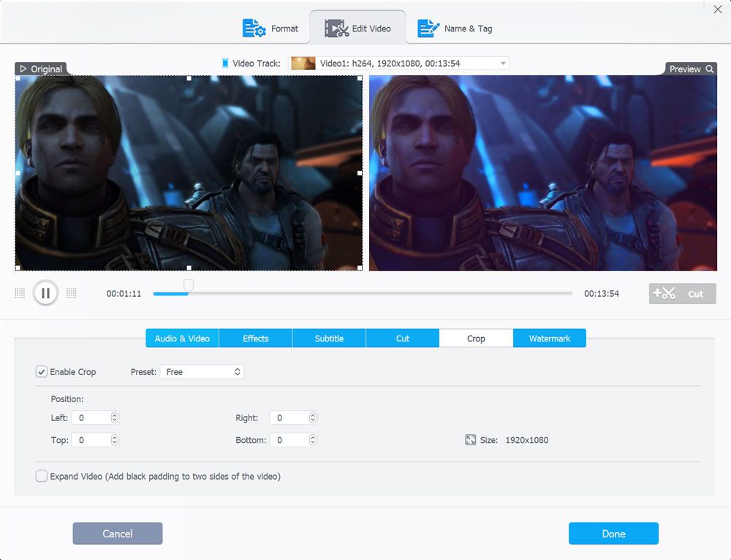
Task: Close the edit dialog window
Action: (x=718, y=10)
